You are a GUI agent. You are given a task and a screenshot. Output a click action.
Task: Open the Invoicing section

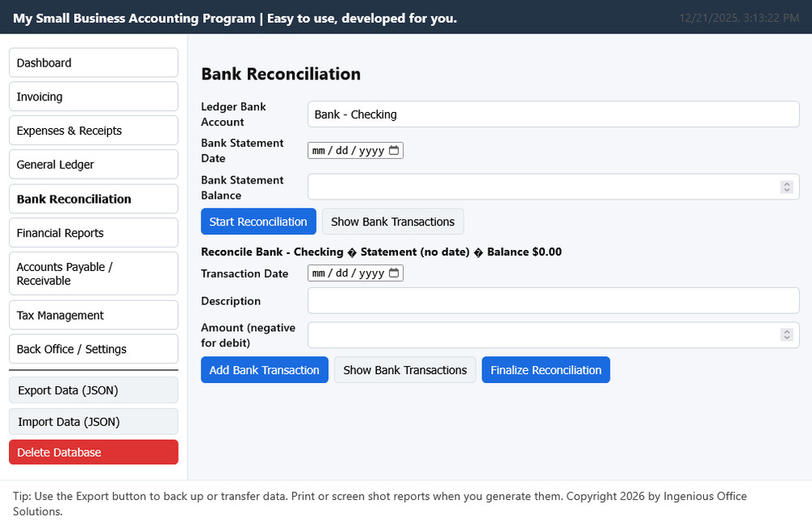click(93, 96)
